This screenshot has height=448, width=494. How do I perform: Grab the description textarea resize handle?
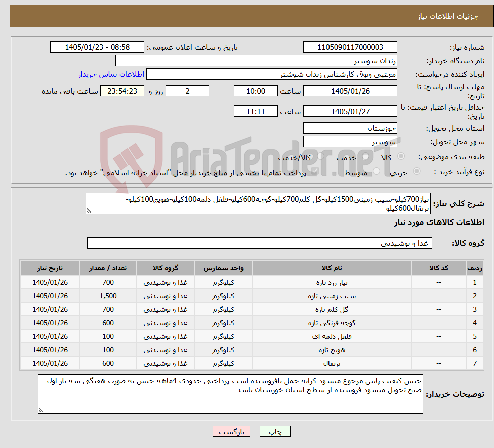click(x=89, y=211)
